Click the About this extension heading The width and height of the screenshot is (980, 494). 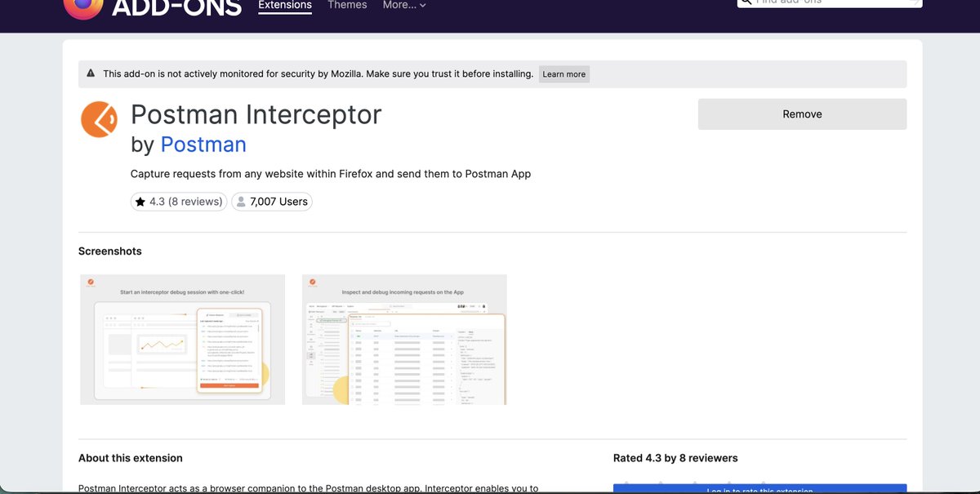[x=131, y=458]
